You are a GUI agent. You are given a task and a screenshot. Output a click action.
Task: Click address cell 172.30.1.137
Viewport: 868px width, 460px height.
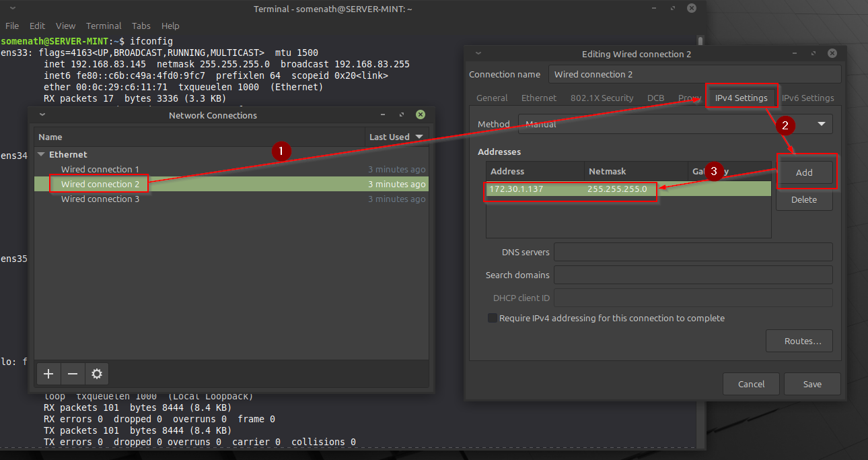pyautogui.click(x=516, y=189)
